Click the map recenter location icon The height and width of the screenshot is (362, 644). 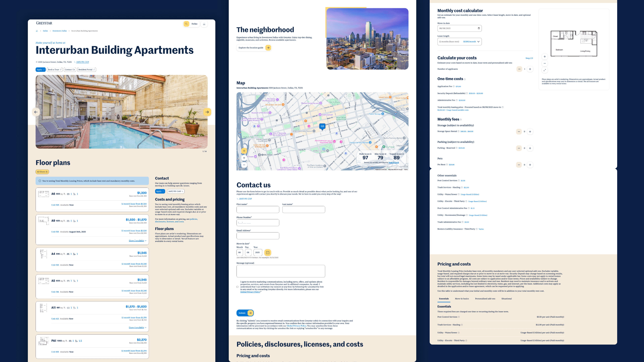pyautogui.click(x=244, y=151)
